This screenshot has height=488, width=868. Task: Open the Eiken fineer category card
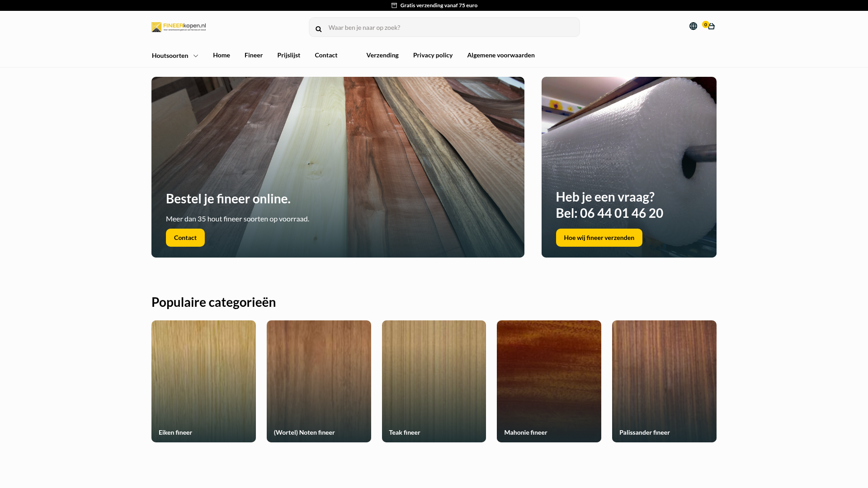coord(203,381)
